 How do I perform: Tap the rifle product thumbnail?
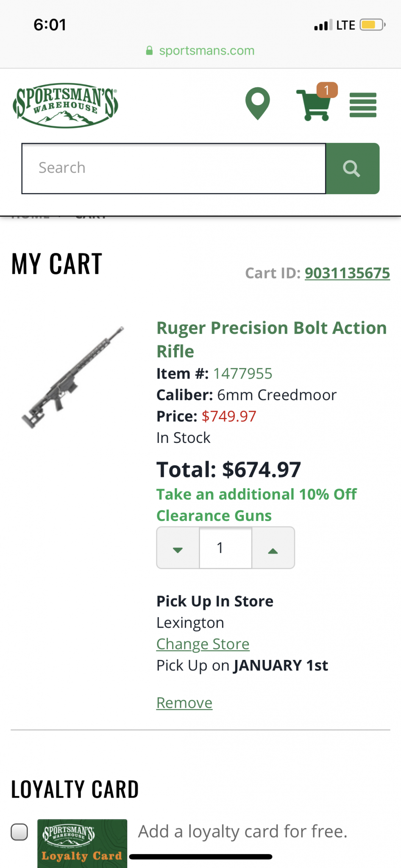(x=73, y=377)
